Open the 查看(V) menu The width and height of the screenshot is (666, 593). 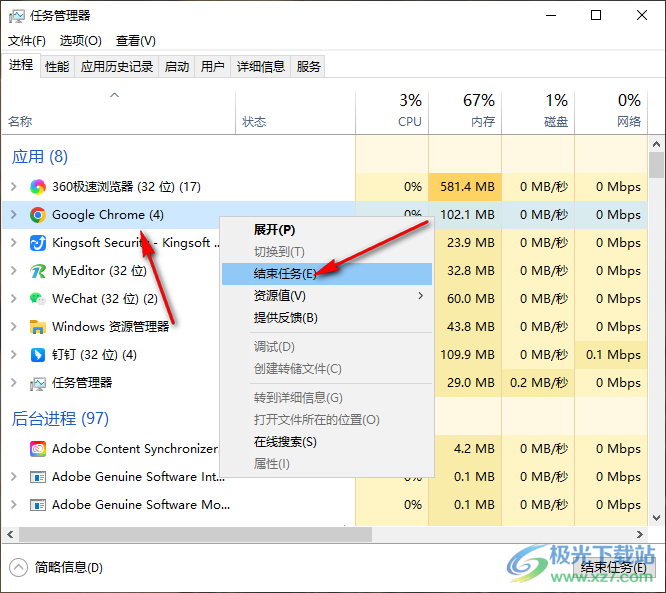(136, 41)
